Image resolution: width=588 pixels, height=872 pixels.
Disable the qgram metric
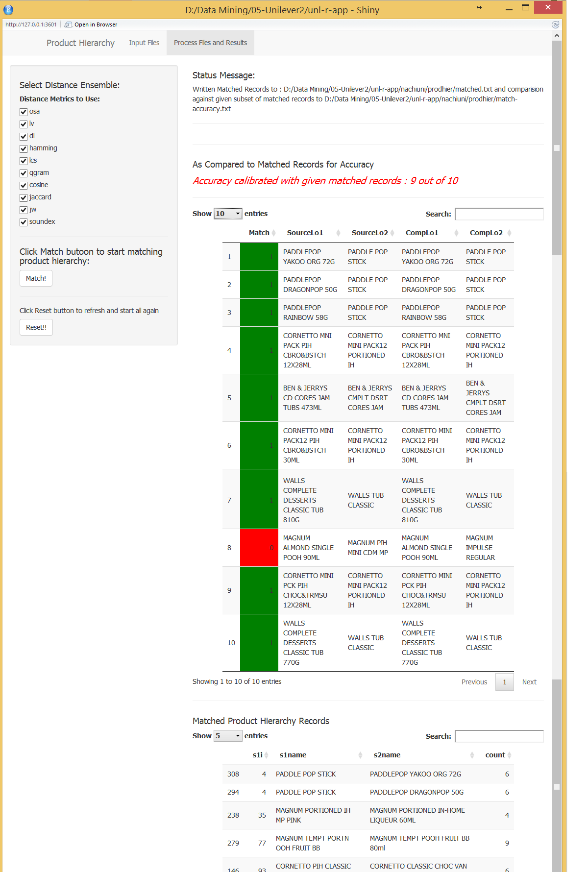point(24,173)
